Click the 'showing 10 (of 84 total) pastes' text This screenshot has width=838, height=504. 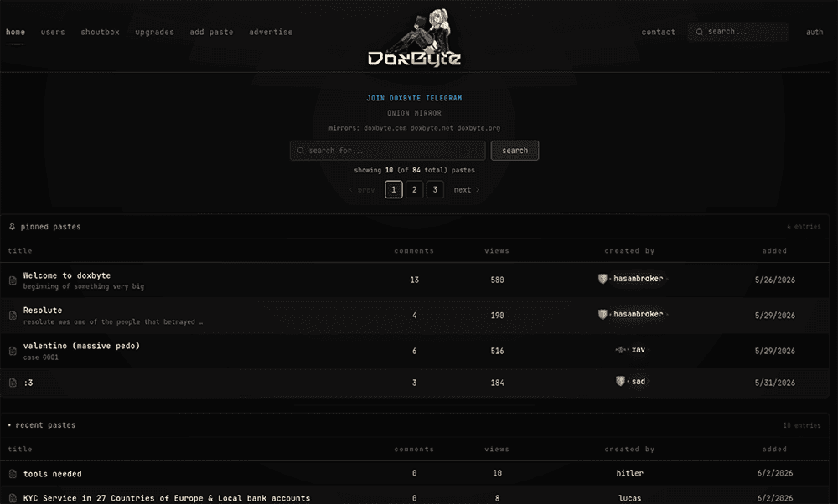click(414, 170)
